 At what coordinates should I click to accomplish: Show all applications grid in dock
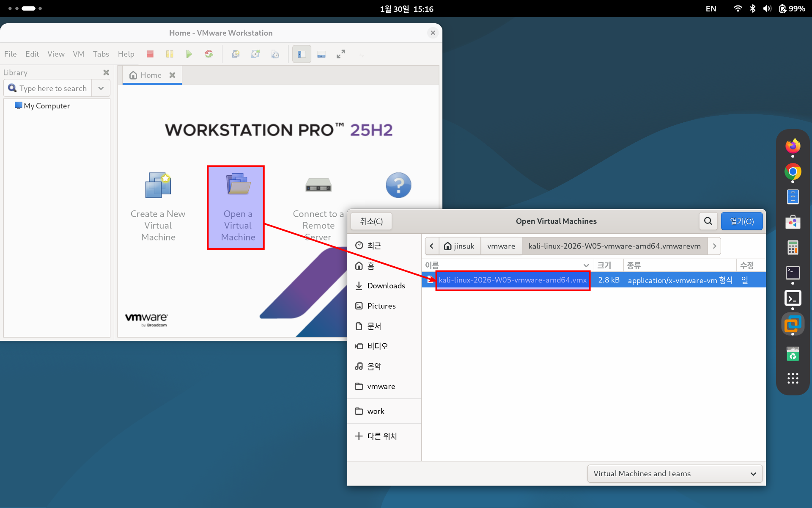click(793, 378)
